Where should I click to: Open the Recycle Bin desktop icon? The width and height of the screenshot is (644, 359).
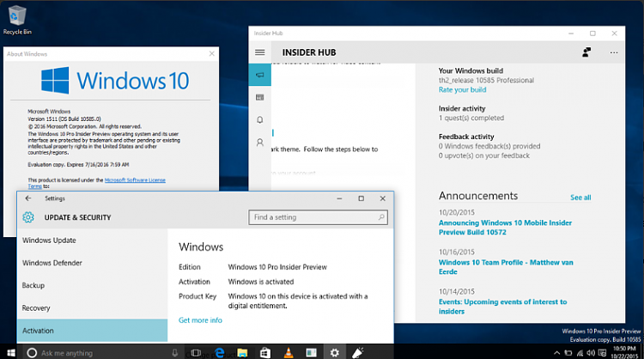(x=17, y=20)
